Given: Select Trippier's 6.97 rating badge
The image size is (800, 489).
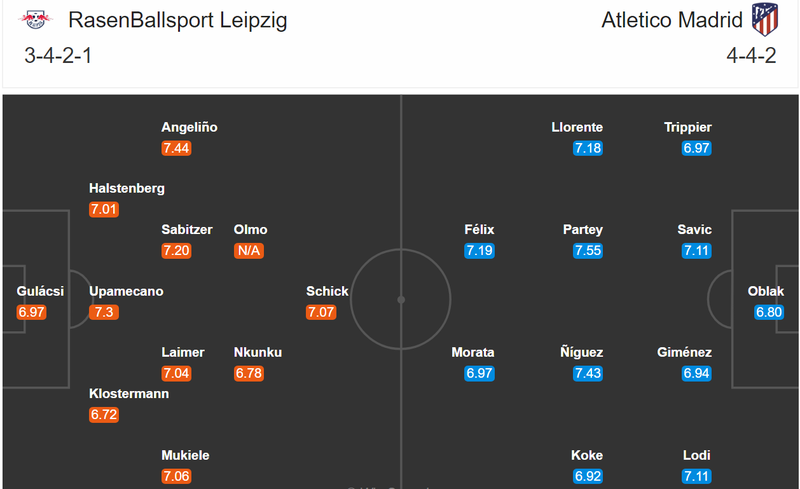Looking at the screenshot, I should pyautogui.click(x=696, y=148).
